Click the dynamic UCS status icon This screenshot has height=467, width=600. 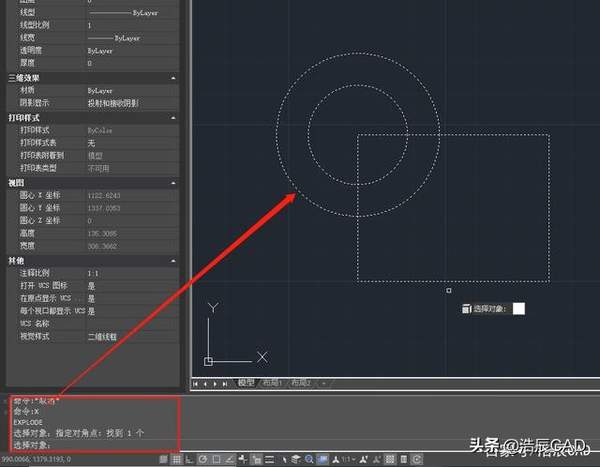[243, 459]
